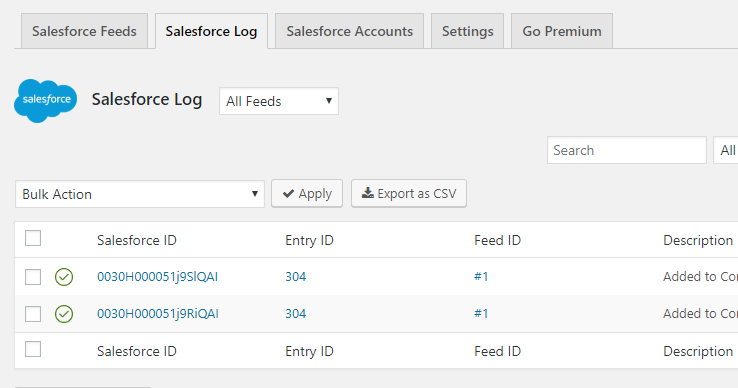The height and width of the screenshot is (388, 738).
Task: Open Feed ID #1 in second row
Action: (481, 314)
